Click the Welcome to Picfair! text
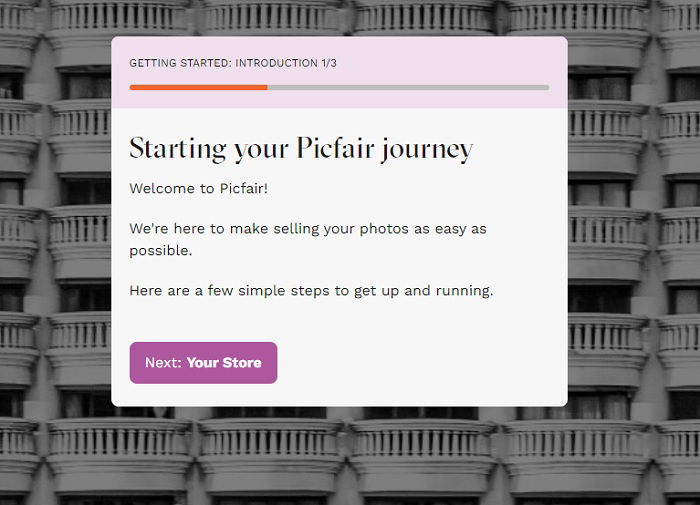This screenshot has height=505, width=700. [x=199, y=188]
